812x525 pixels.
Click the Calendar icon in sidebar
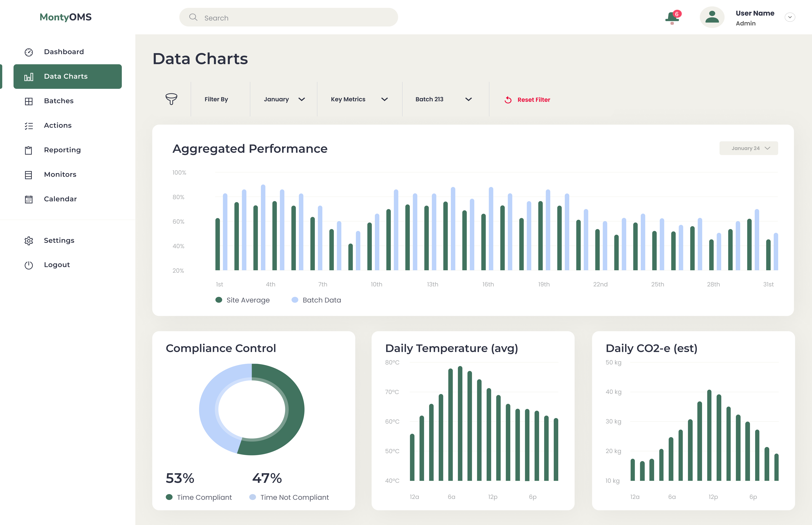coord(29,199)
